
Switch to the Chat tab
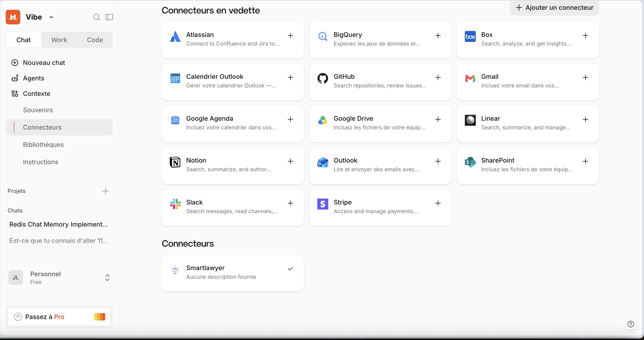23,40
